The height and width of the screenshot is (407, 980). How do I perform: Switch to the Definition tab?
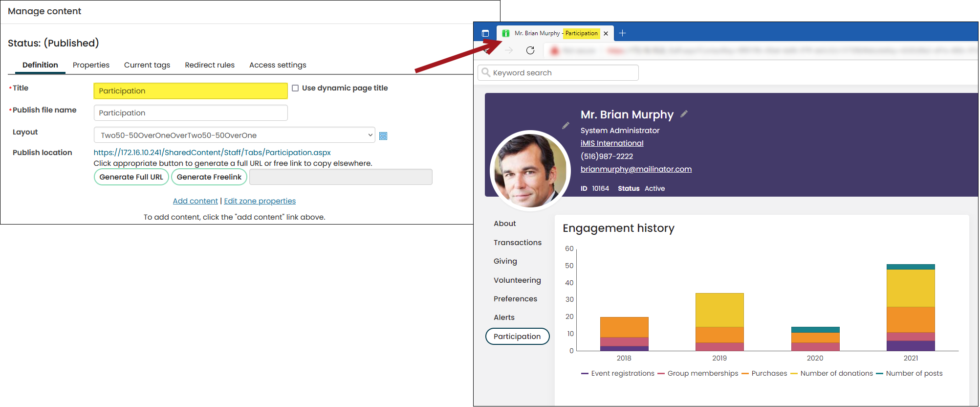point(40,65)
